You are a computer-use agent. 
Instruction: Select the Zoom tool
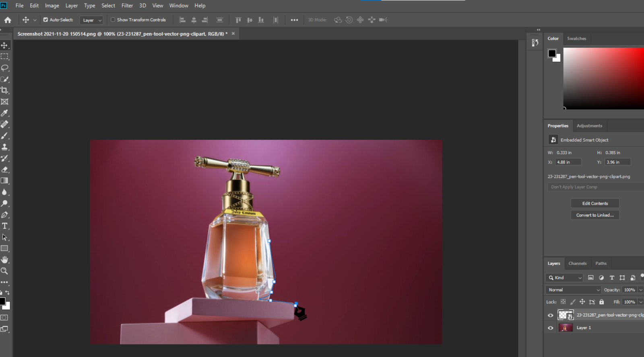pyautogui.click(x=5, y=271)
